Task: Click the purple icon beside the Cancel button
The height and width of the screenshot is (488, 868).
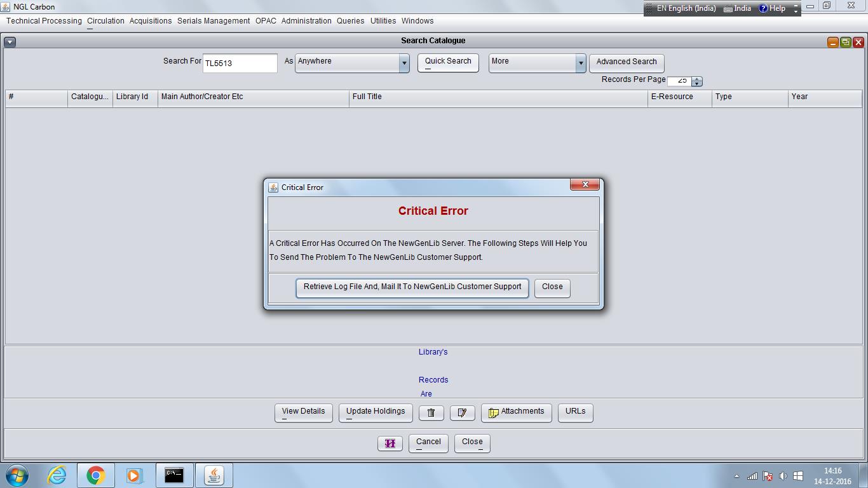Action: [390, 444]
